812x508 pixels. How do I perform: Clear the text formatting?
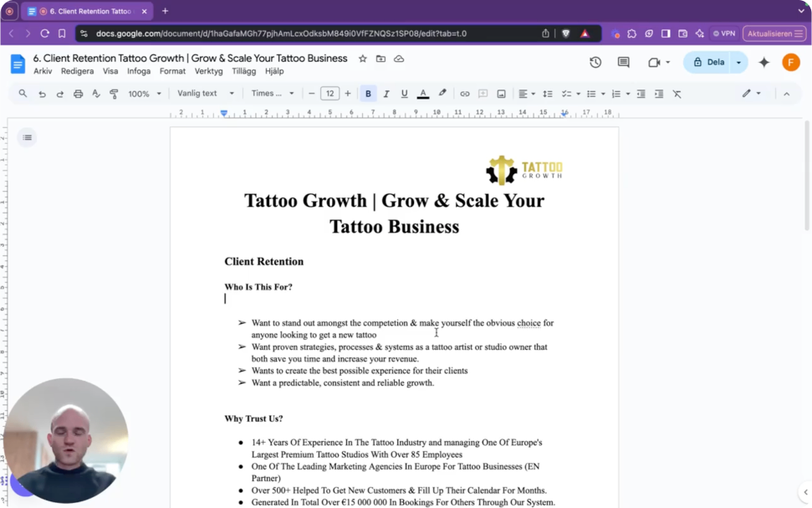click(x=677, y=94)
